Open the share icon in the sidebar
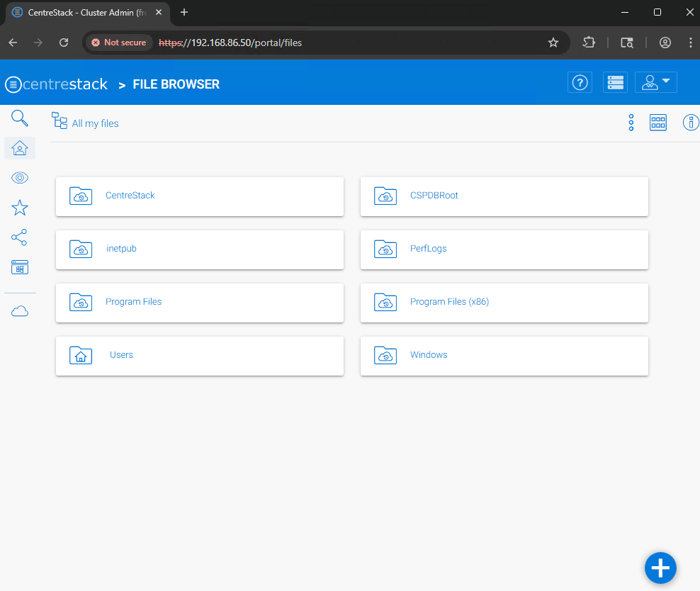 (x=19, y=237)
